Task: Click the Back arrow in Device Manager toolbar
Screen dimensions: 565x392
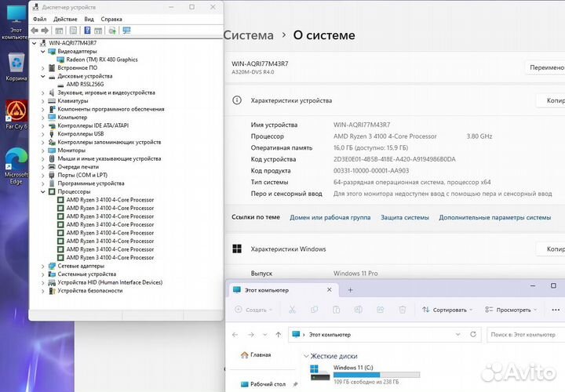Action: (35, 31)
